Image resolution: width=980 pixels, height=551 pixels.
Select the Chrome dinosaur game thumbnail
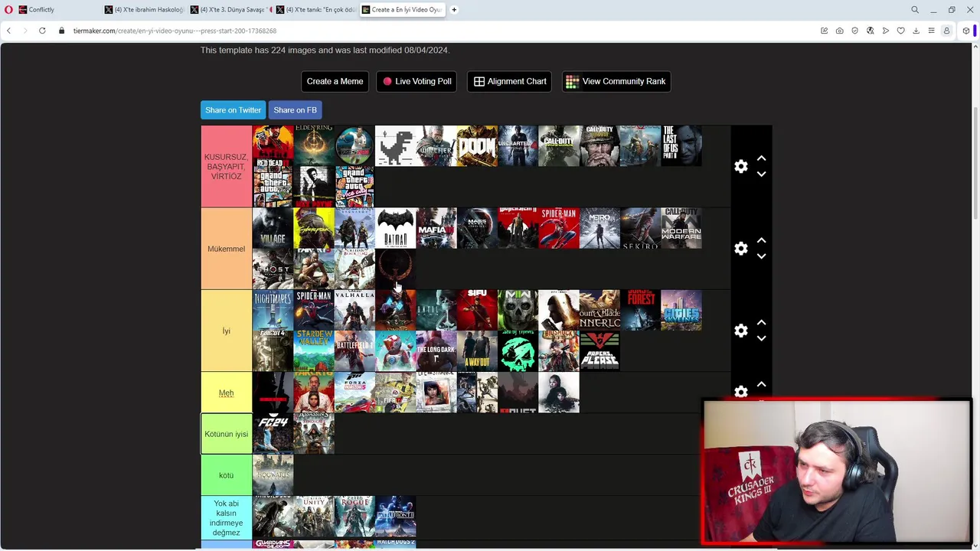[395, 145]
